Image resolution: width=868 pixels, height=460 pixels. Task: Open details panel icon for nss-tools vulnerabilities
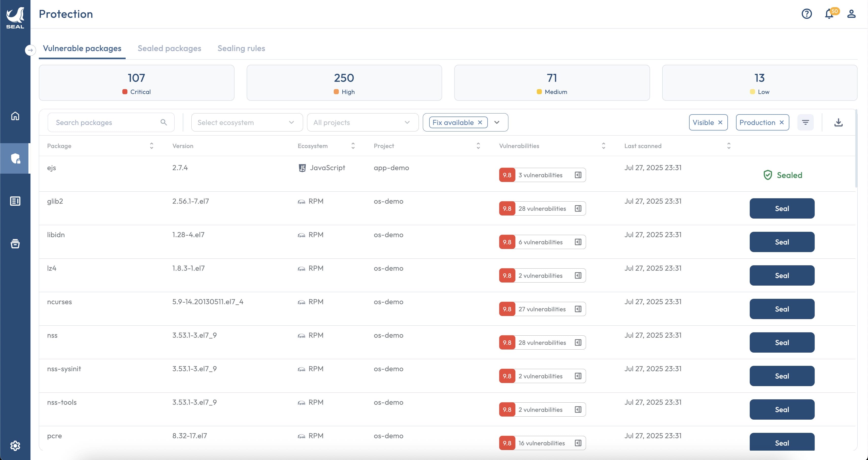coord(578,409)
